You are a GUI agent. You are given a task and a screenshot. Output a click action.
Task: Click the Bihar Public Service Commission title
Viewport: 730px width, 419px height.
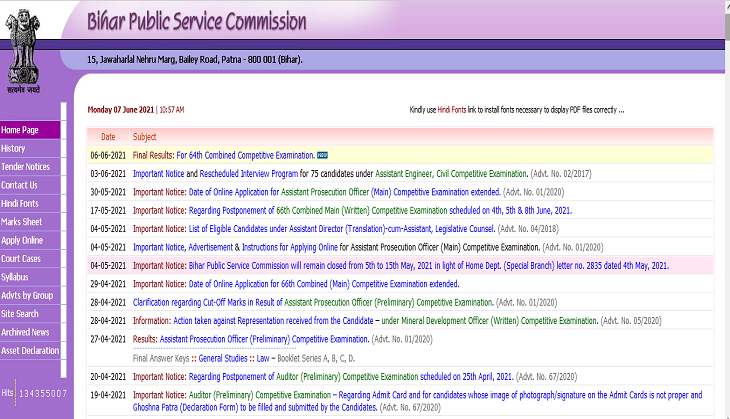[196, 21]
